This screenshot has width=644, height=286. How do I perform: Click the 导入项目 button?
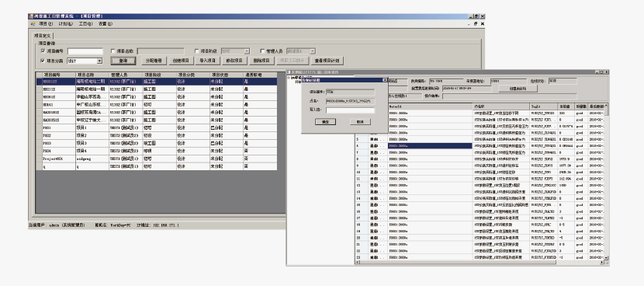(207, 61)
